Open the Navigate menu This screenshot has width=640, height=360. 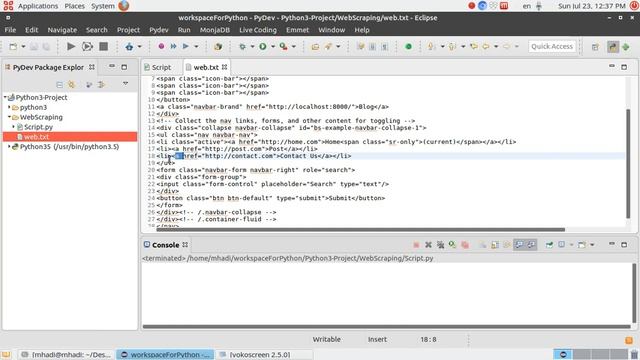[62, 30]
